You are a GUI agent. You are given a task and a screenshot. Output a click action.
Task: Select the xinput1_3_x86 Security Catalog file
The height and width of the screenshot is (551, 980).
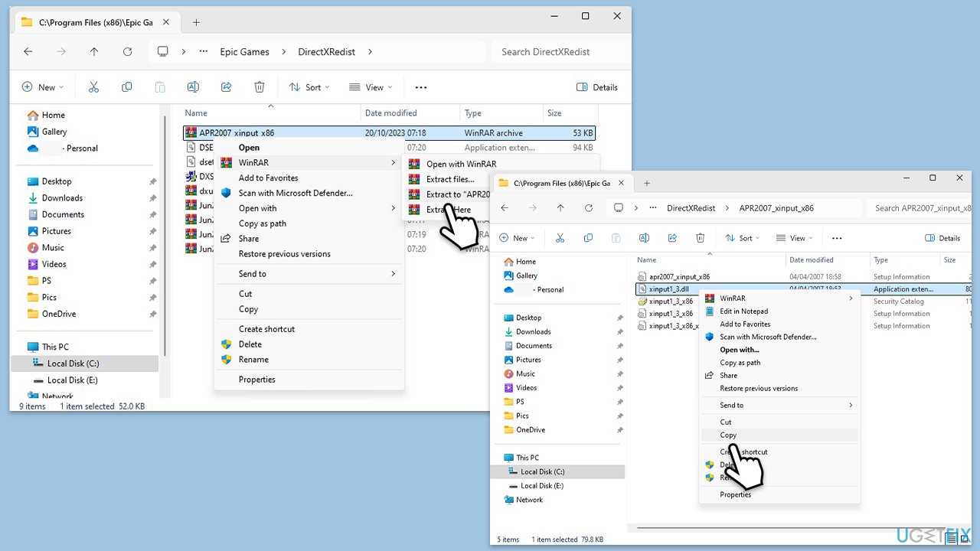coord(671,302)
